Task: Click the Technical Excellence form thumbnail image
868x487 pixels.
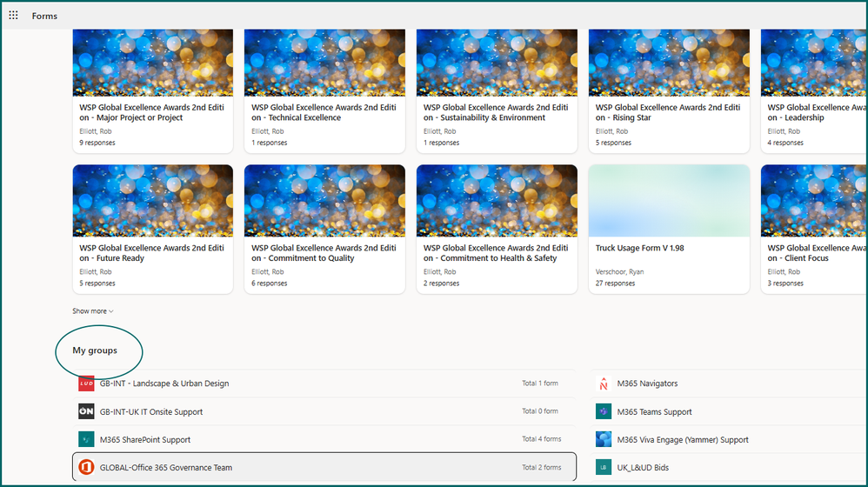Action: [x=325, y=63]
